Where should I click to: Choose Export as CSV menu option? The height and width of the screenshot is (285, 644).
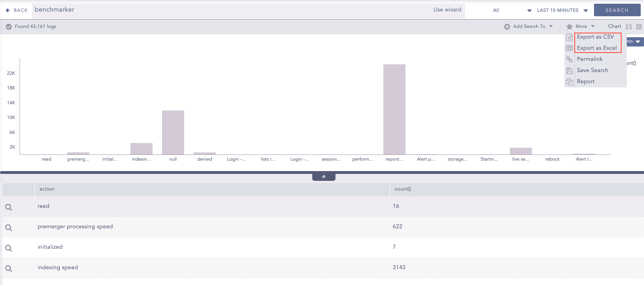595,37
